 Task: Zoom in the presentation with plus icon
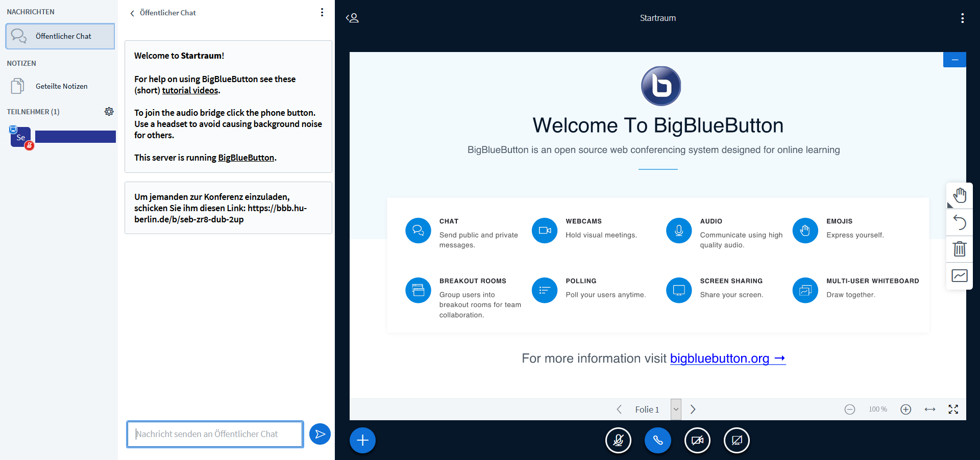[905, 410]
